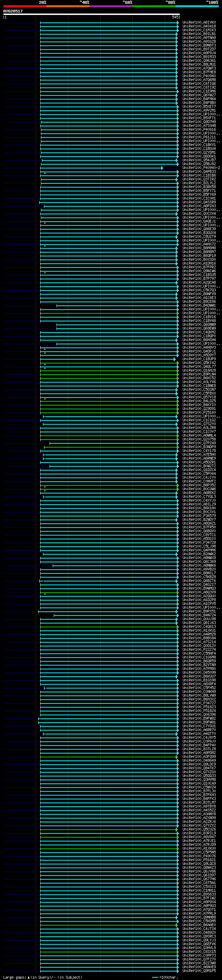This screenshot has width=222, height=980.
Task: Select hit label UniRef100_C5GSN7
Action: [199, 390]
